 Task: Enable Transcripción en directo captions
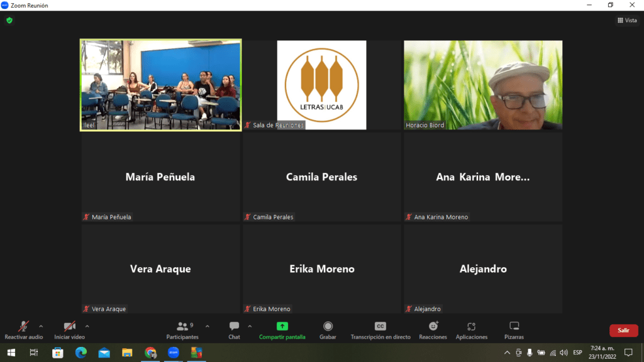tap(380, 327)
